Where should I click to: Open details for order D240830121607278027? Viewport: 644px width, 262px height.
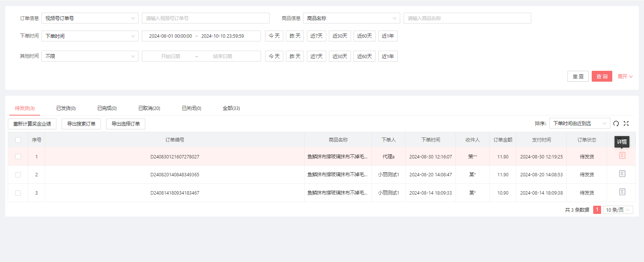tap(622, 155)
